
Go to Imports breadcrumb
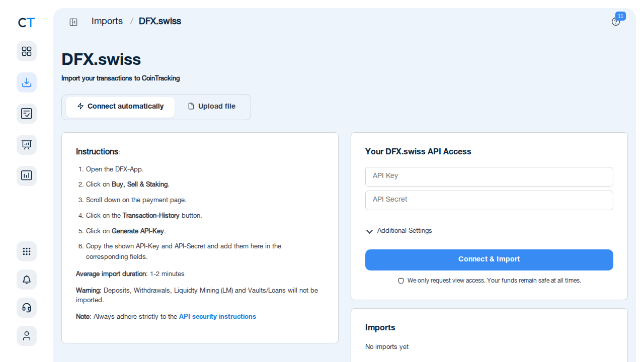click(107, 21)
